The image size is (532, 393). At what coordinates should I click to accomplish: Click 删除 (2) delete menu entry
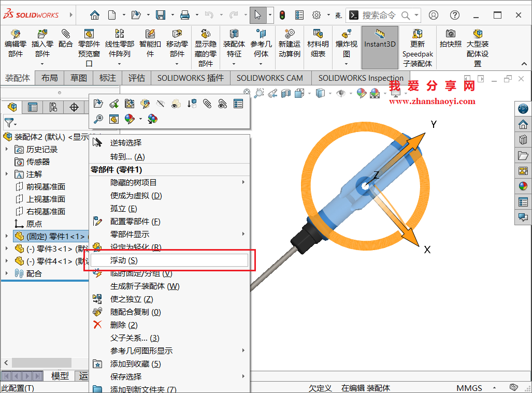click(169, 325)
